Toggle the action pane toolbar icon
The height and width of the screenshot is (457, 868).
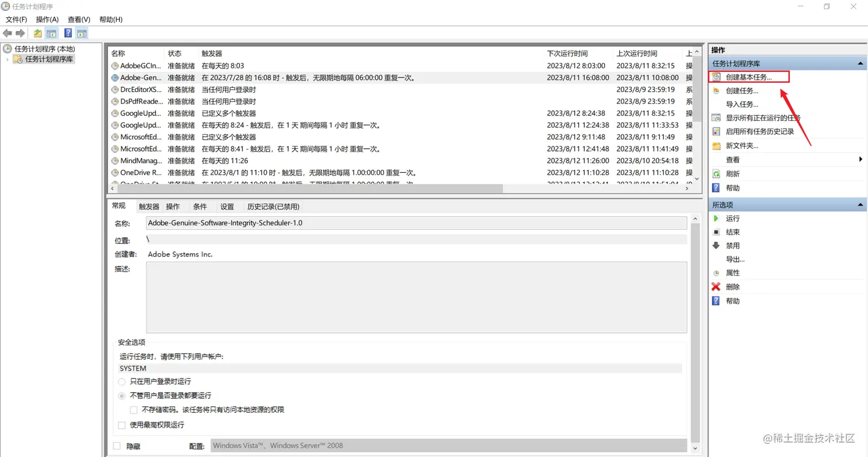tap(82, 33)
